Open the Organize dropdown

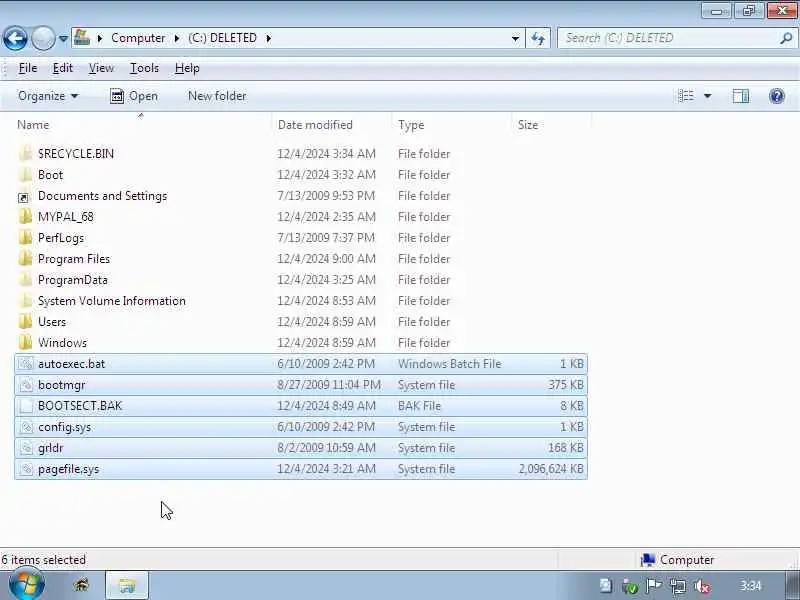pyautogui.click(x=48, y=96)
